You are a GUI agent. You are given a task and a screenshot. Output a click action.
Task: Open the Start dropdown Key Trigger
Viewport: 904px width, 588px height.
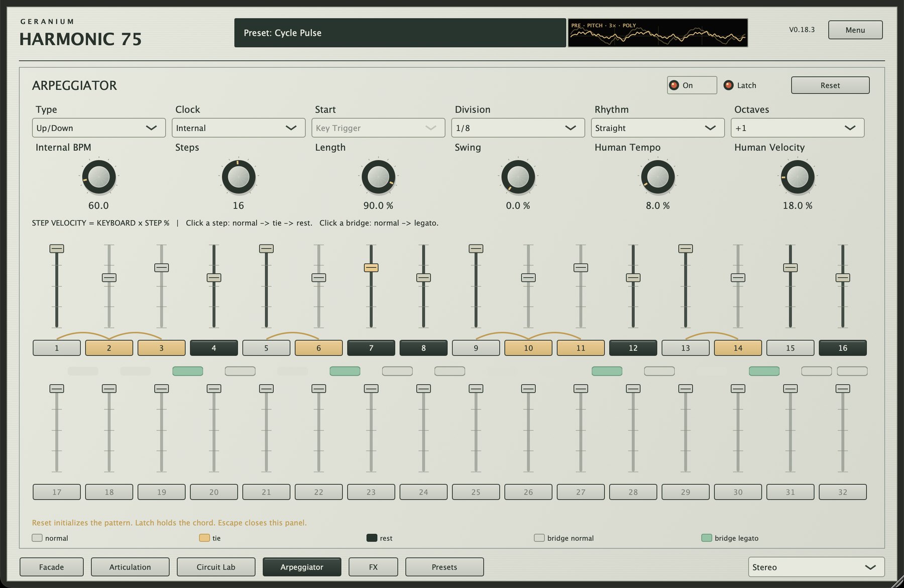pyautogui.click(x=378, y=128)
